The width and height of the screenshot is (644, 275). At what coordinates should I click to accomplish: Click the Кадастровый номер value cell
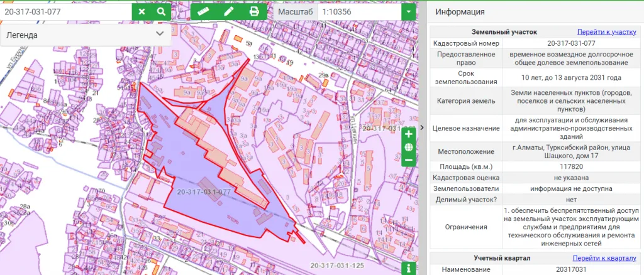click(571, 43)
